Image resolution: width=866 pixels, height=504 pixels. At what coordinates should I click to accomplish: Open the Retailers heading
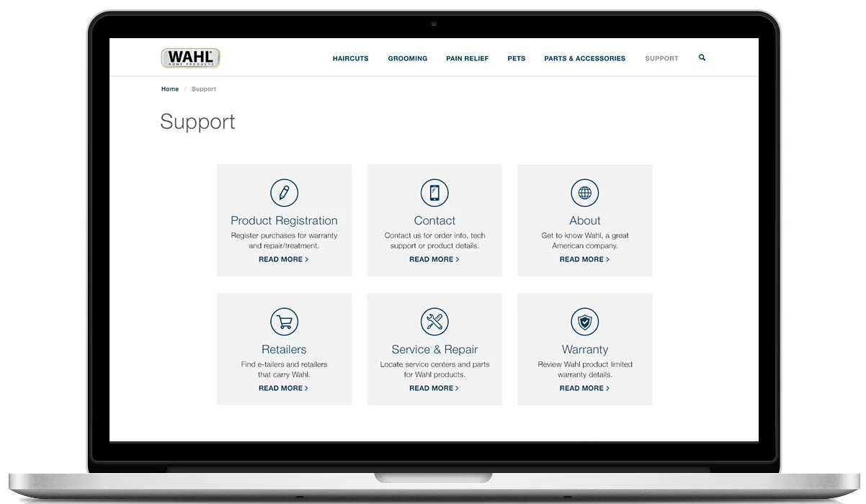point(284,350)
